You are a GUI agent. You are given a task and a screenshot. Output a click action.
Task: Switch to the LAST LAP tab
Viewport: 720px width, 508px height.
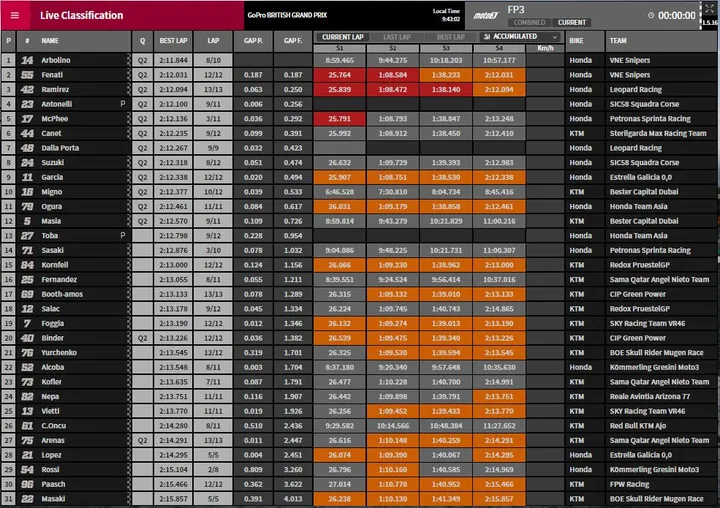click(397, 37)
